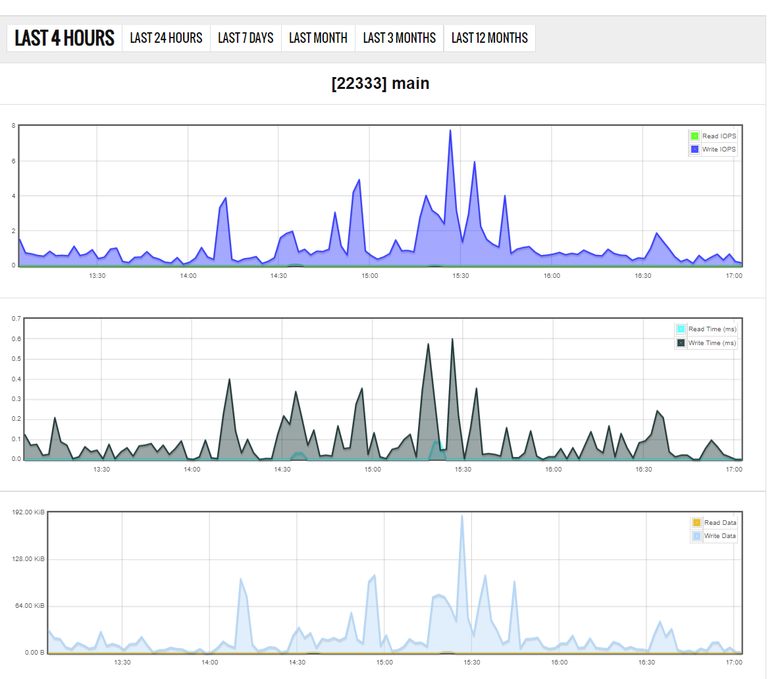This screenshot has height=679, width=784.
Task: Click the cyan Read Time legend swatch
Action: (x=681, y=329)
